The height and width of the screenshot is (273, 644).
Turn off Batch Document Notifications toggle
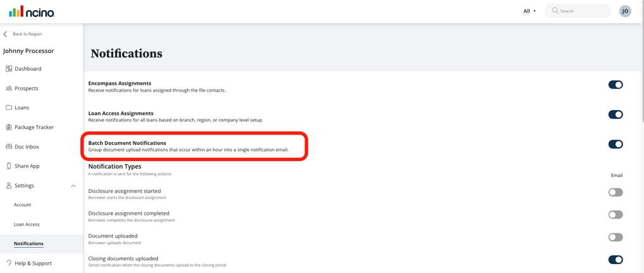(x=615, y=144)
